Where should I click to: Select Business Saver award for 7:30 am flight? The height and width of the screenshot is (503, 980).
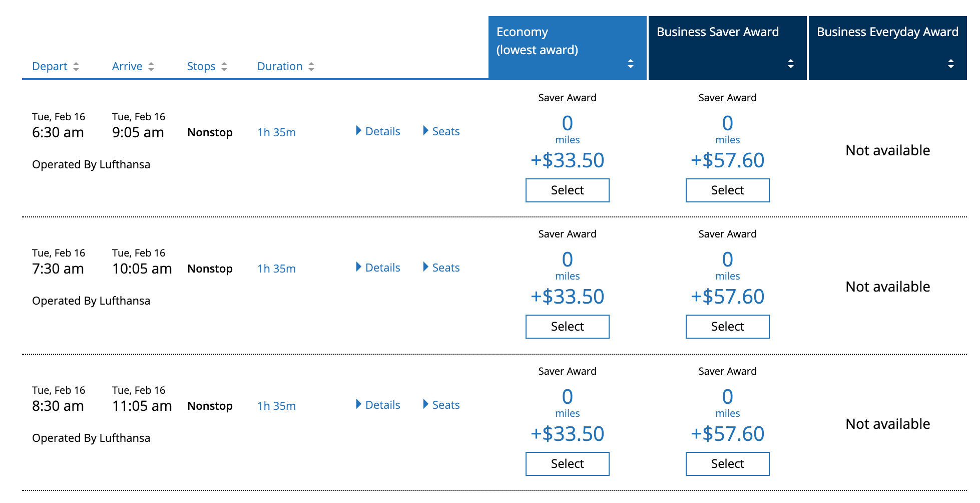tap(727, 327)
